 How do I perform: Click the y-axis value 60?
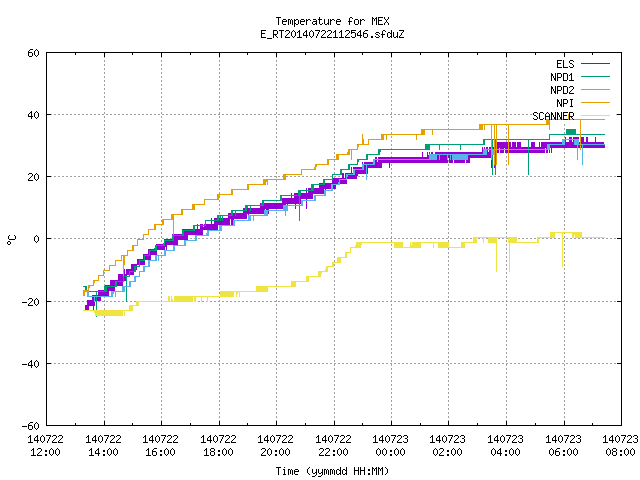tap(33, 53)
